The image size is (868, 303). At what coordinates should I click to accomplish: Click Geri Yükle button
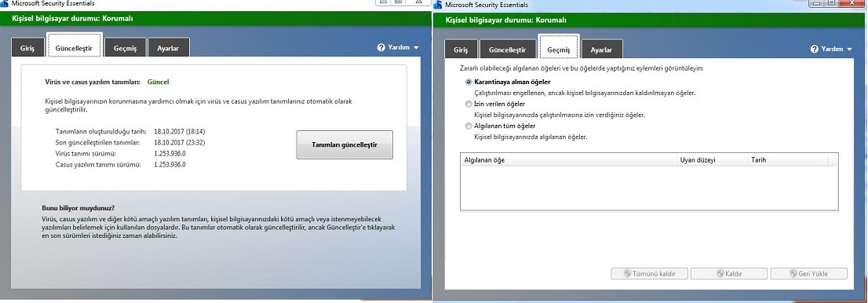coord(809,274)
